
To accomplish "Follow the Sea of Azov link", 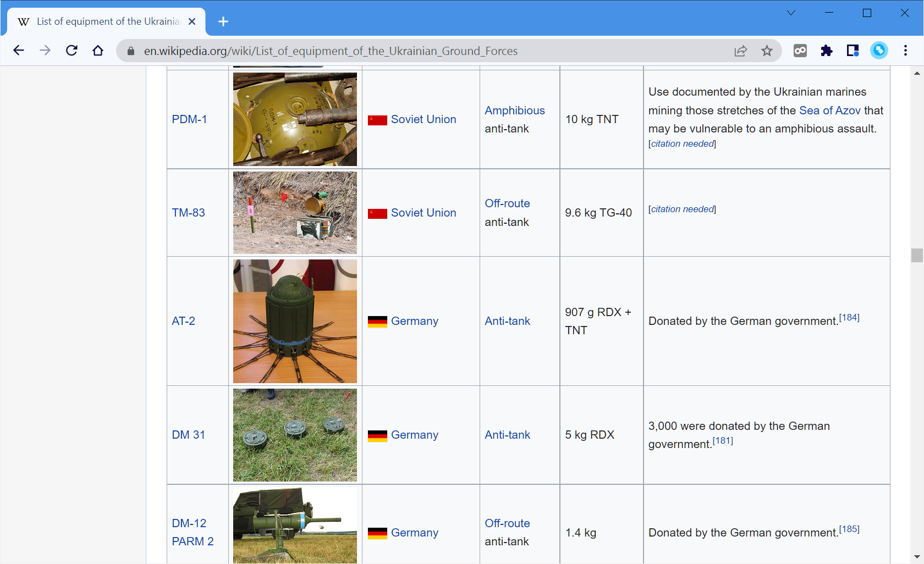I will pos(829,110).
